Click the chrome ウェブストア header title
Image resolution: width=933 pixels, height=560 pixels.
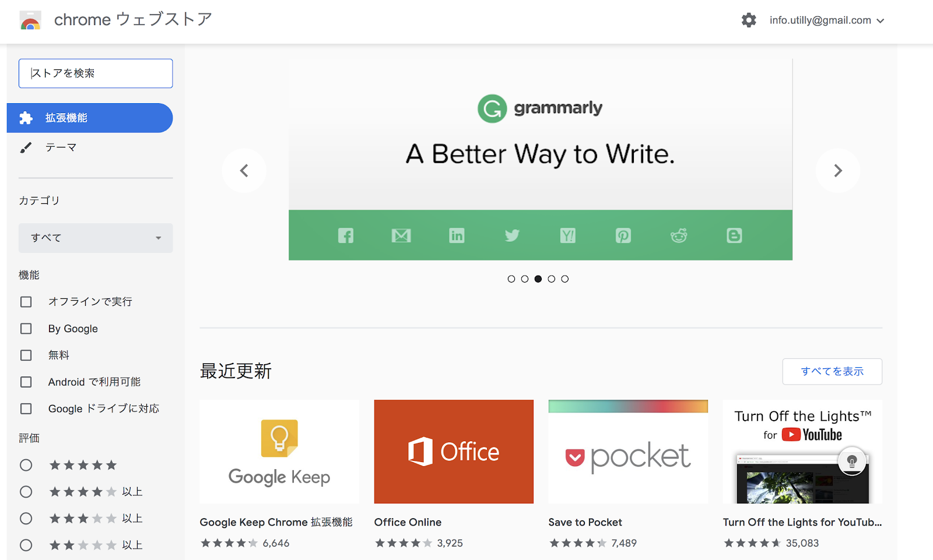[133, 20]
